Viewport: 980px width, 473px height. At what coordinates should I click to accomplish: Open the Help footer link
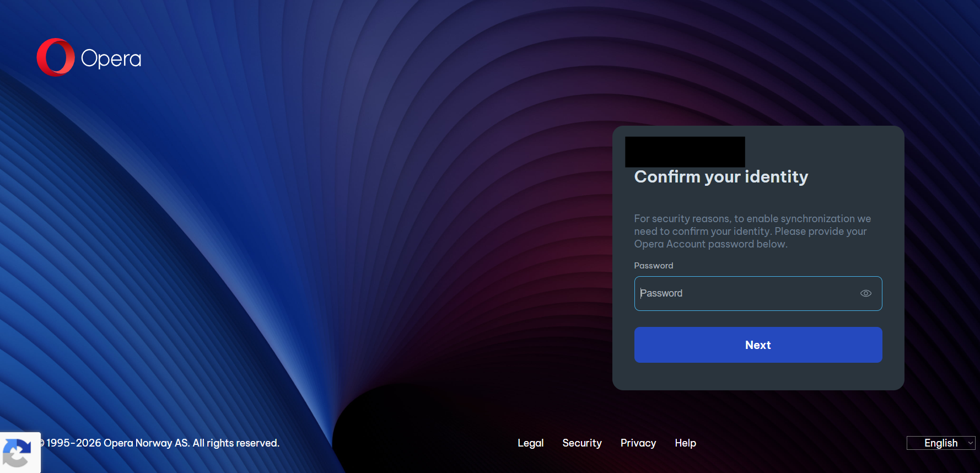point(685,443)
